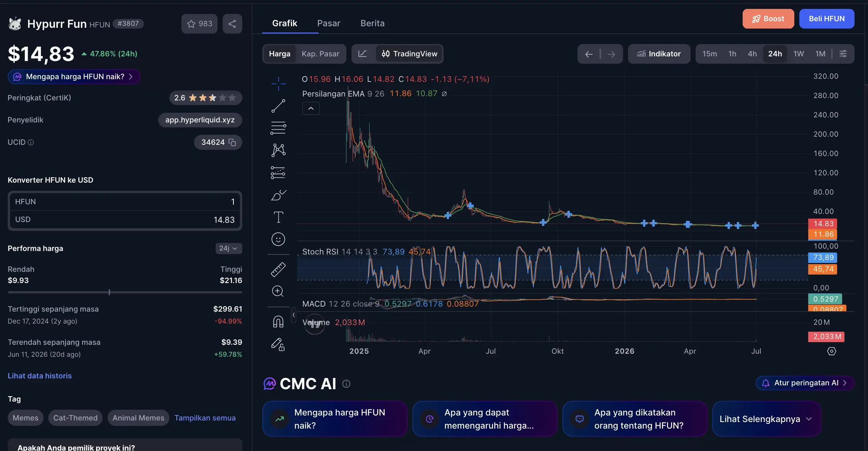Toggle lock all drawing tools
868x451 pixels.
pyautogui.click(x=278, y=344)
